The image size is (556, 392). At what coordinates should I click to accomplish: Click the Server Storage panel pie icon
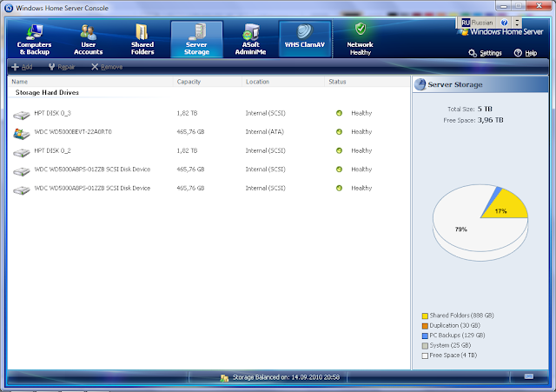pos(420,84)
